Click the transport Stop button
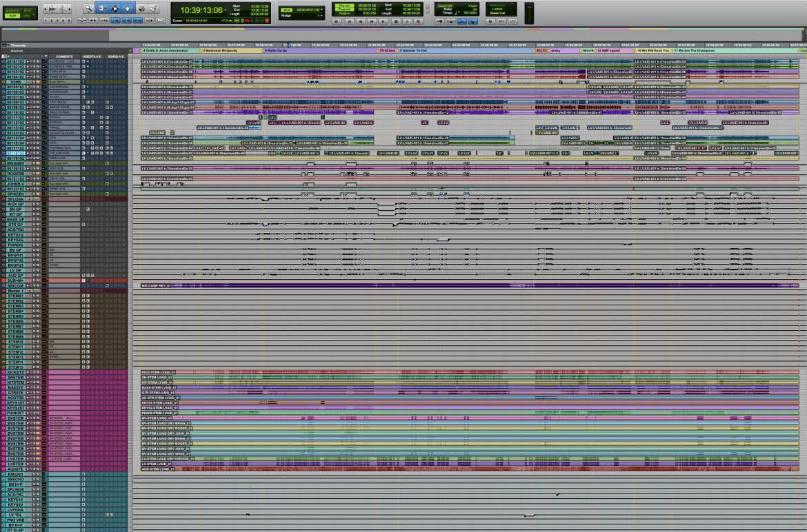The height and width of the screenshot is (532, 807). coord(395,21)
